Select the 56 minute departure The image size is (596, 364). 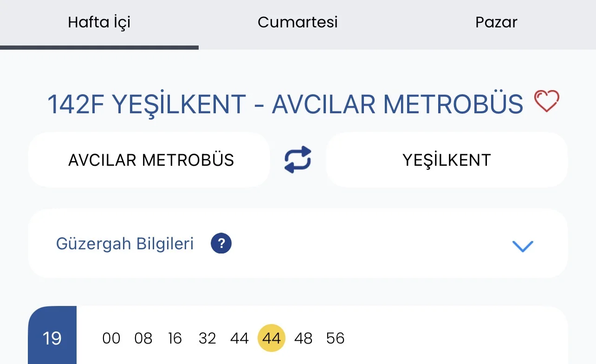[336, 338]
